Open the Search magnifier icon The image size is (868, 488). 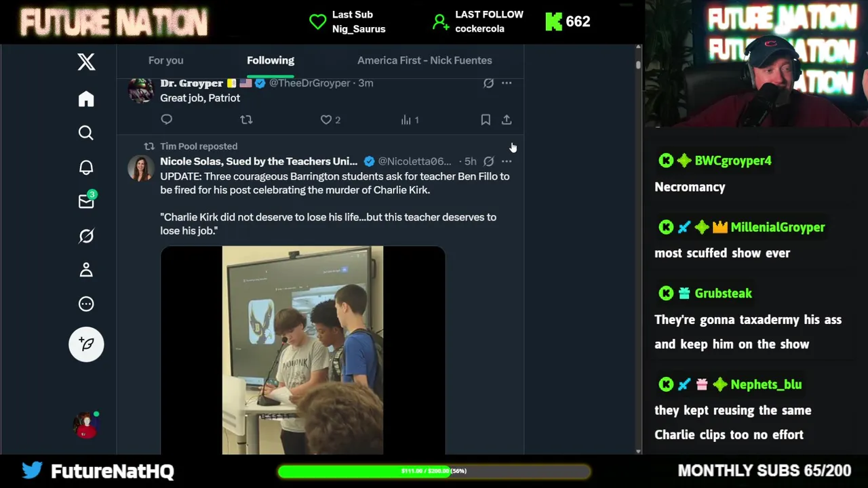point(86,133)
